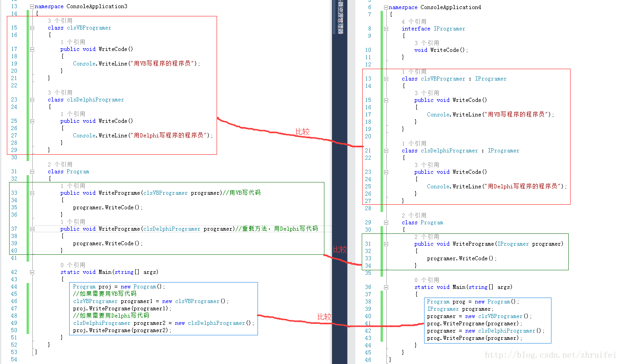Click 'programer = new clsDelphiProgramer();' line

[485, 331]
